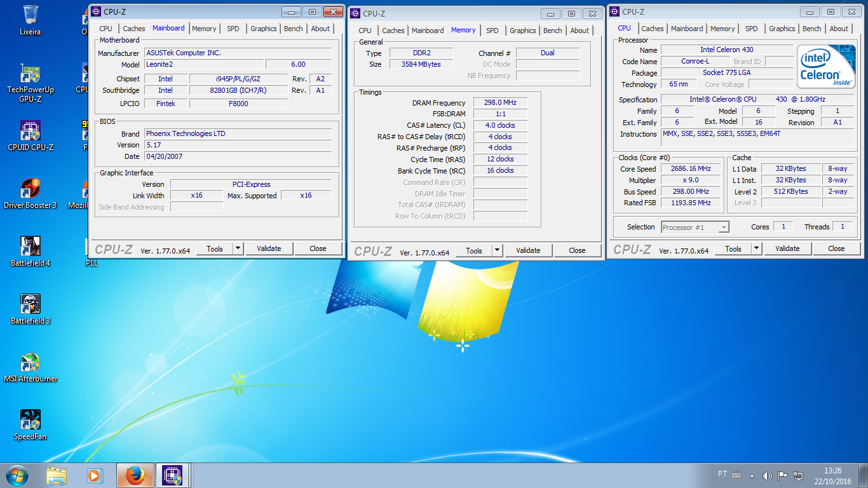Open Graphics tab in Processor window

point(782,29)
